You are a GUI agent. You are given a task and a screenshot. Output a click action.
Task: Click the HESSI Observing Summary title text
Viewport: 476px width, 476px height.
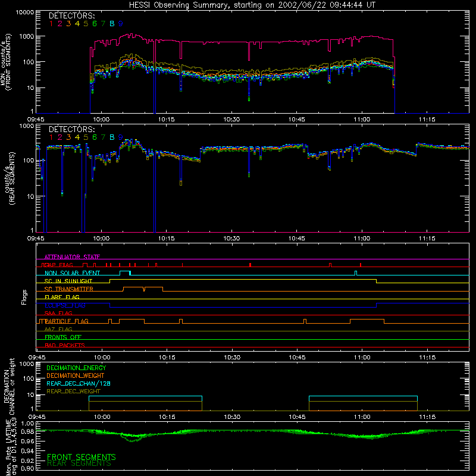252,5
